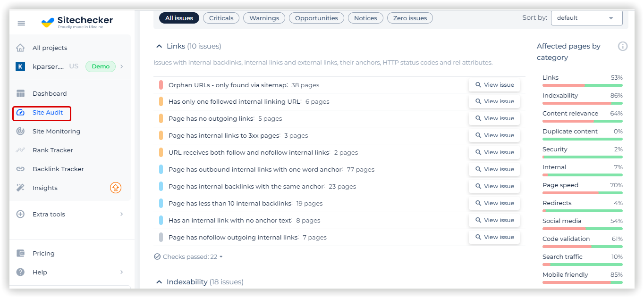Click the Duplicate content category label
This screenshot has width=644, height=298.
coord(570,132)
